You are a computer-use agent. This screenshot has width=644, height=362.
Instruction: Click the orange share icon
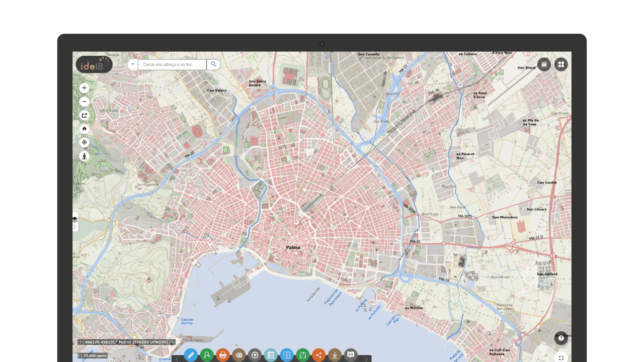[x=318, y=355]
